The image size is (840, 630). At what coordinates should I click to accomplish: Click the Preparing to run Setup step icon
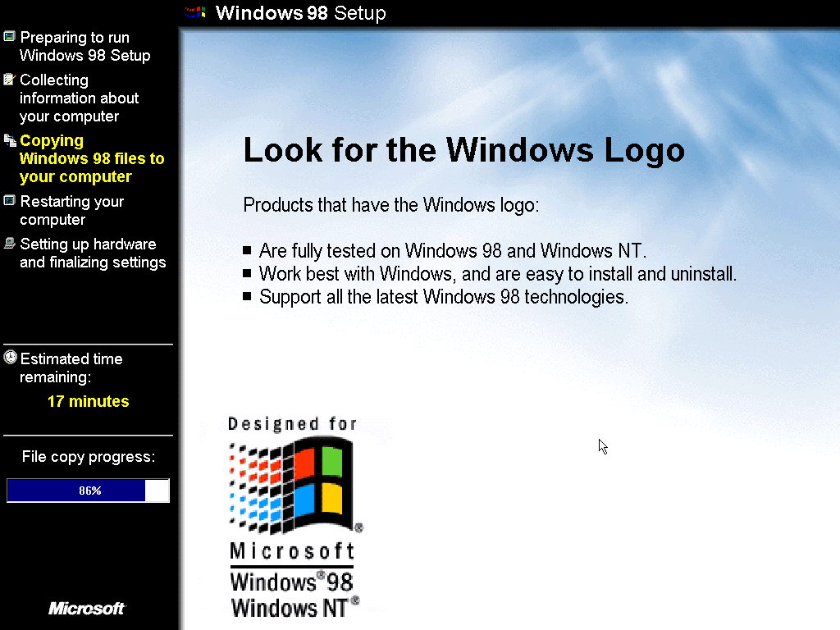tap(9, 36)
